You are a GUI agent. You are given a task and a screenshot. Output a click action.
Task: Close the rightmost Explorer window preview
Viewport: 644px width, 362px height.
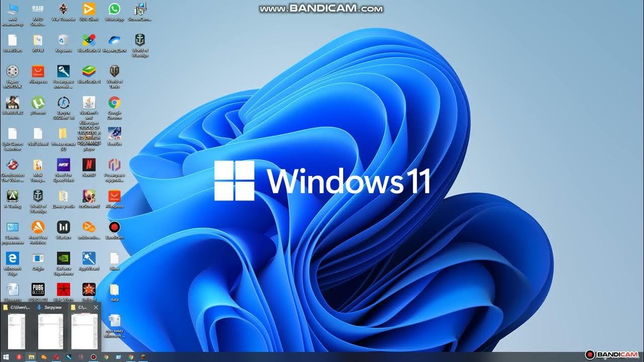[96, 307]
